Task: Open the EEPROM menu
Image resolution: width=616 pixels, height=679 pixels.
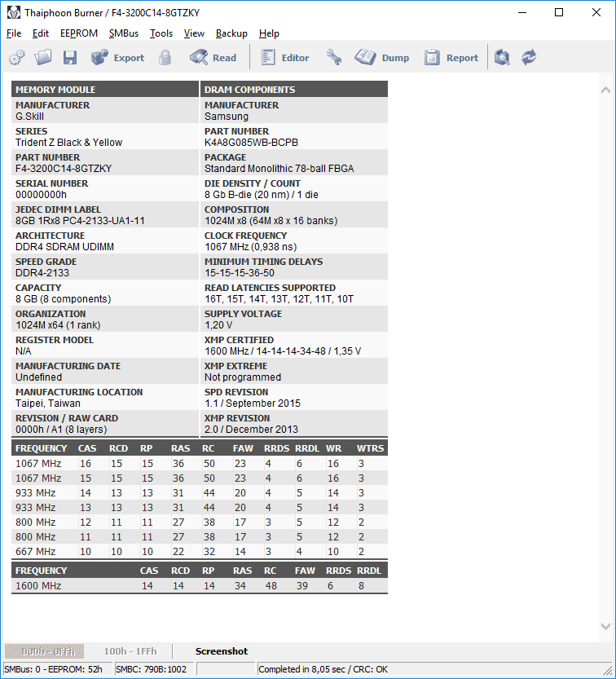Action: click(79, 33)
